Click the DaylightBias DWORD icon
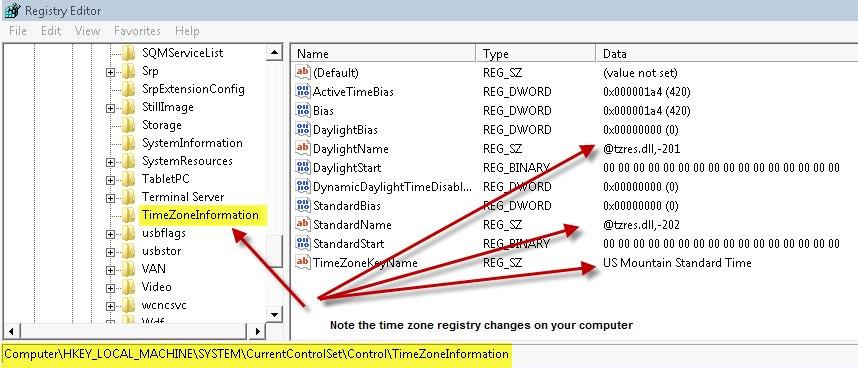The width and height of the screenshot is (858, 368). (x=303, y=130)
